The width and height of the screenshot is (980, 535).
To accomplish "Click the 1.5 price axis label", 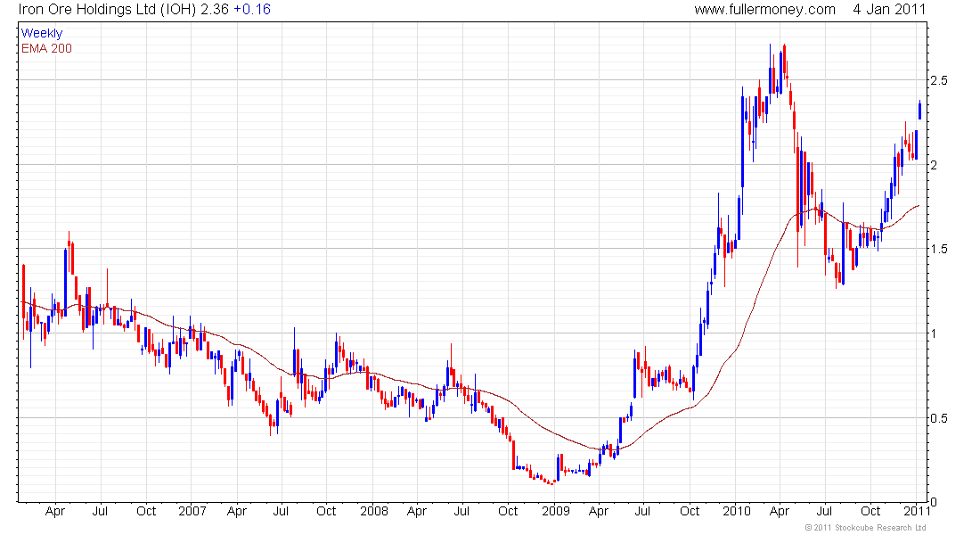I will 939,249.
